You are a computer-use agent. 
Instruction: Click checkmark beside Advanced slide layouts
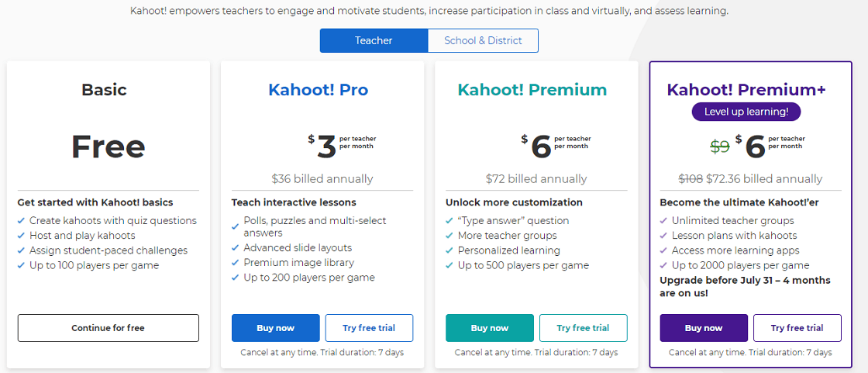tap(236, 247)
